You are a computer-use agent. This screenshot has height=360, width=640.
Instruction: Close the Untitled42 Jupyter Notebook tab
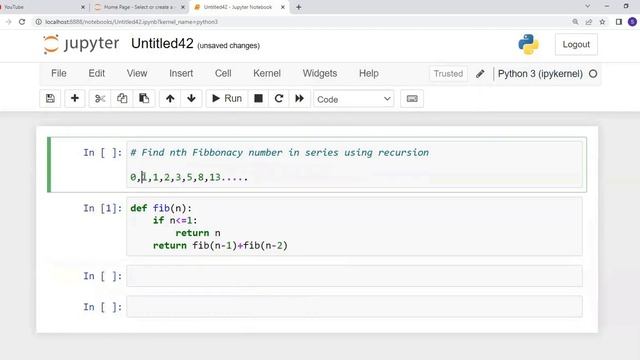pyautogui.click(x=282, y=7)
